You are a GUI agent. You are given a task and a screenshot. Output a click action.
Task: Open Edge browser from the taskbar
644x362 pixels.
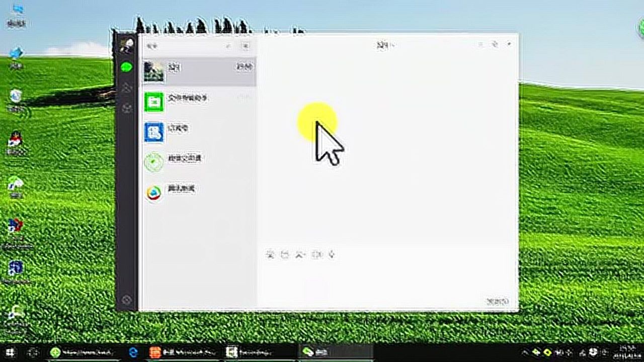click(133, 352)
